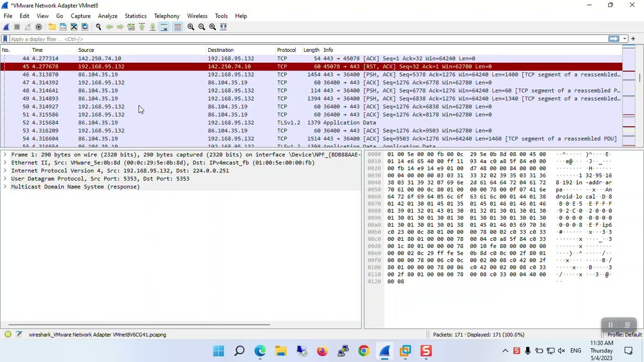Screen dimensions: 644x362
Task: Open display filter history dropdown
Action: tap(624, 39)
